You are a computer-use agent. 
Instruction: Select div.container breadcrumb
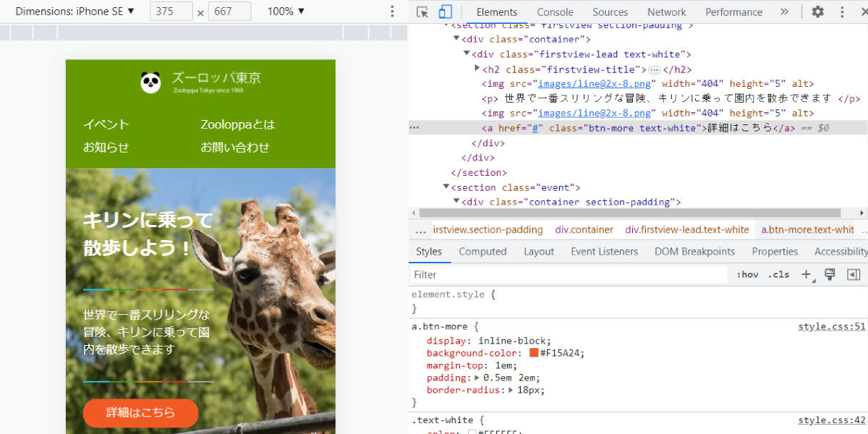coord(584,230)
